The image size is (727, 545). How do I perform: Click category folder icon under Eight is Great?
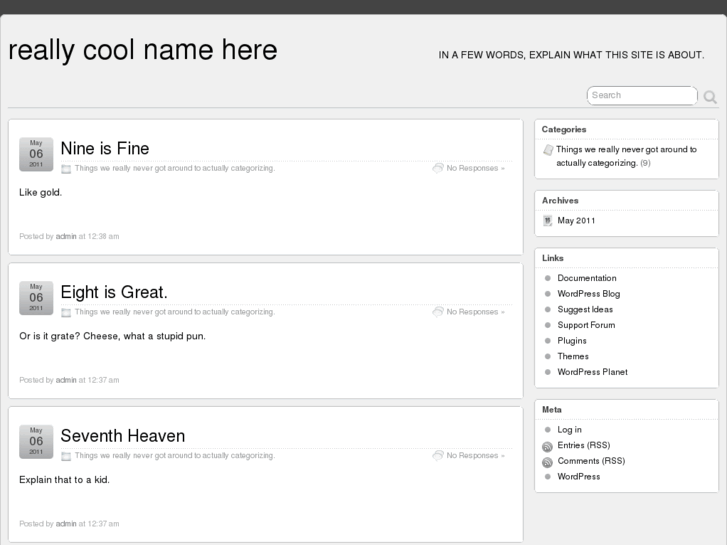pyautogui.click(x=66, y=313)
